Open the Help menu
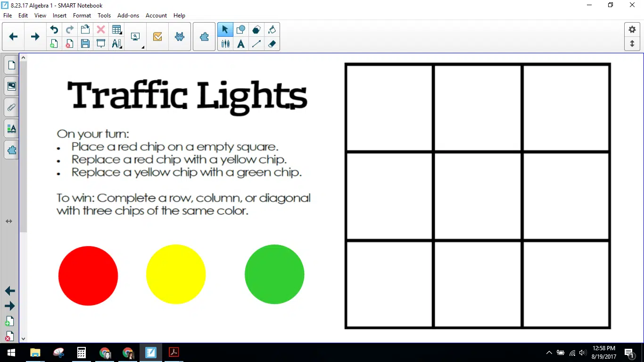 coord(179,16)
